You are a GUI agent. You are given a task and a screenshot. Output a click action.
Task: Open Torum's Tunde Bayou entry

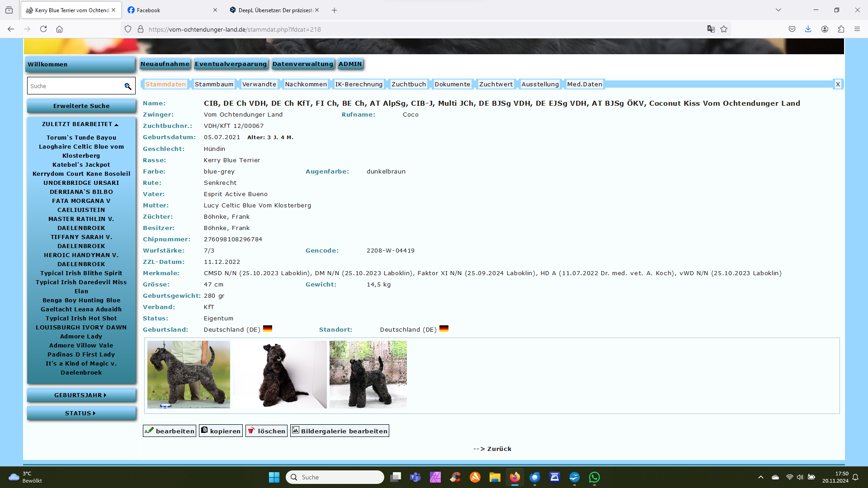pos(81,138)
